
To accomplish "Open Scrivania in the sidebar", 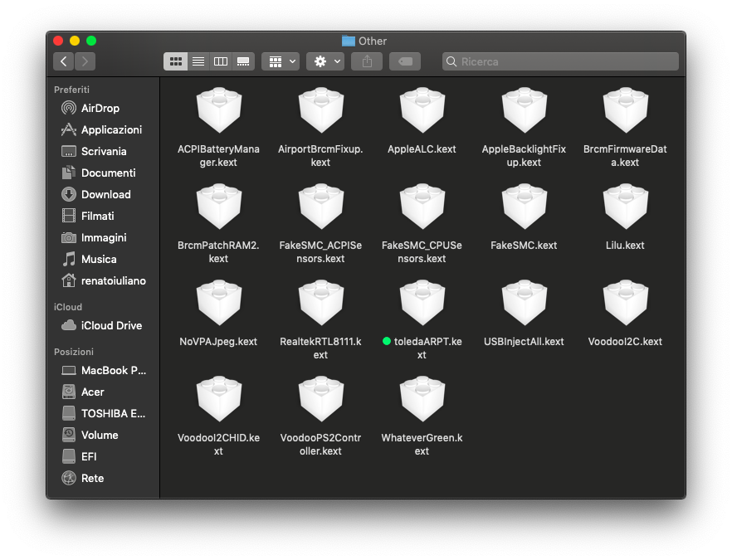I will (x=104, y=151).
